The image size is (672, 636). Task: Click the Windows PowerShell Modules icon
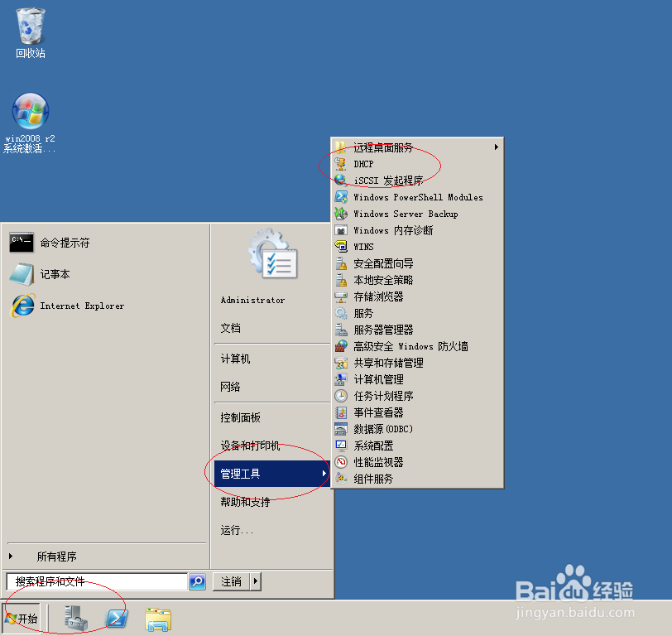click(341, 197)
